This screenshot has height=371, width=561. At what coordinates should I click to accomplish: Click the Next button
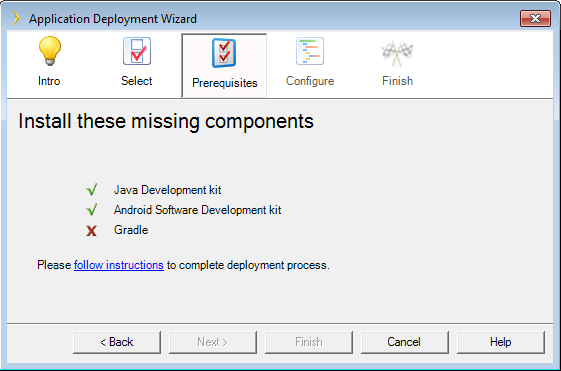[213, 342]
